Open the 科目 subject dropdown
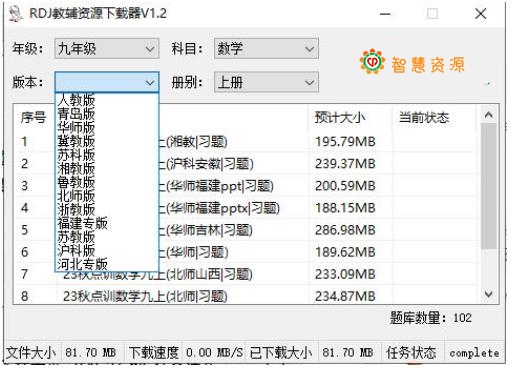 266,49
